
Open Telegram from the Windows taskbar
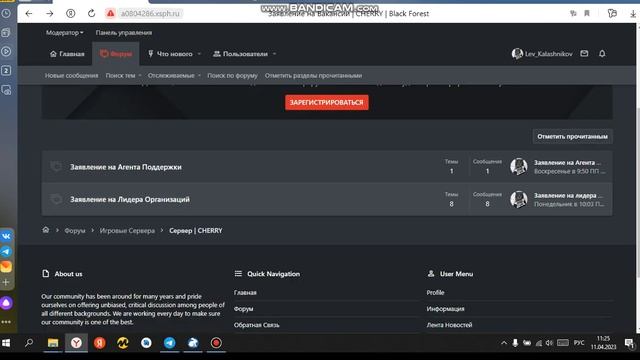point(169,343)
